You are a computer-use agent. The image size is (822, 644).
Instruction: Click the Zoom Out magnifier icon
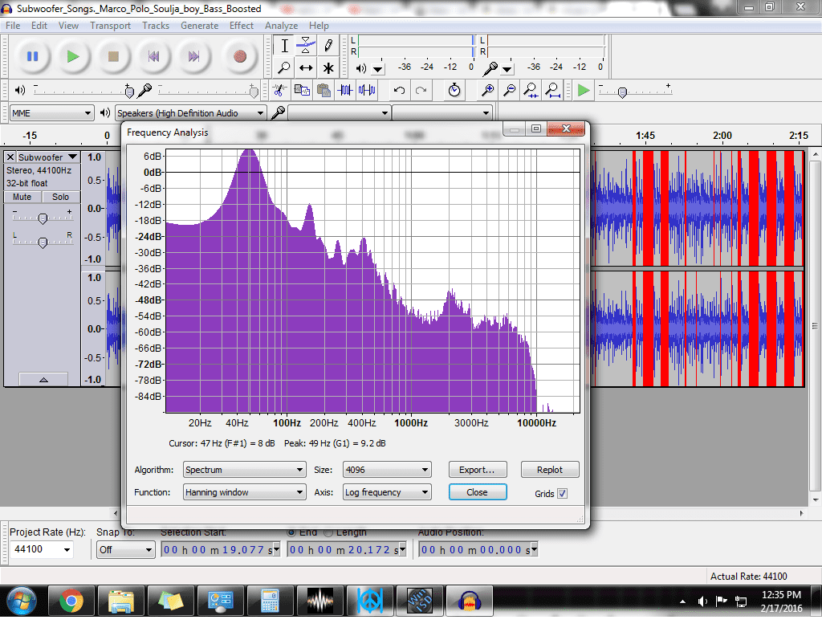pos(509,90)
